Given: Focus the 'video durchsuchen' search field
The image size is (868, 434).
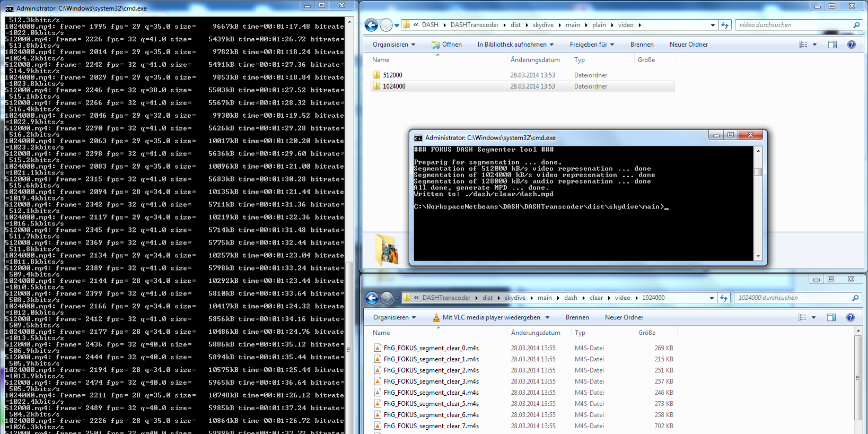Looking at the screenshot, I should [793, 25].
